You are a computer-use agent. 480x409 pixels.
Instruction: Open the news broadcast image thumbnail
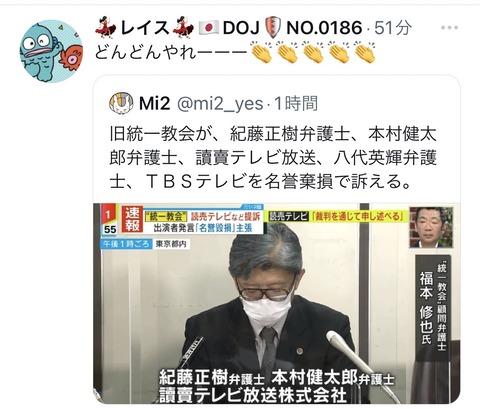[276, 303]
